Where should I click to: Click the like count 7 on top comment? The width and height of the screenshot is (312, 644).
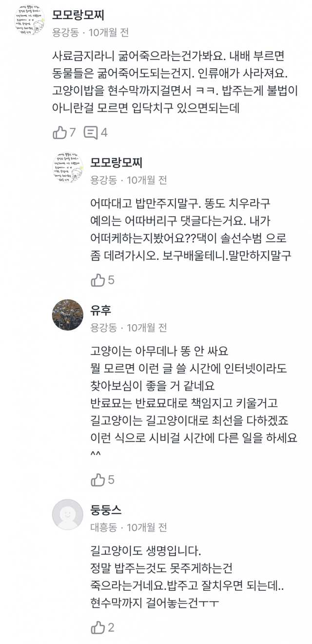pyautogui.click(x=73, y=132)
